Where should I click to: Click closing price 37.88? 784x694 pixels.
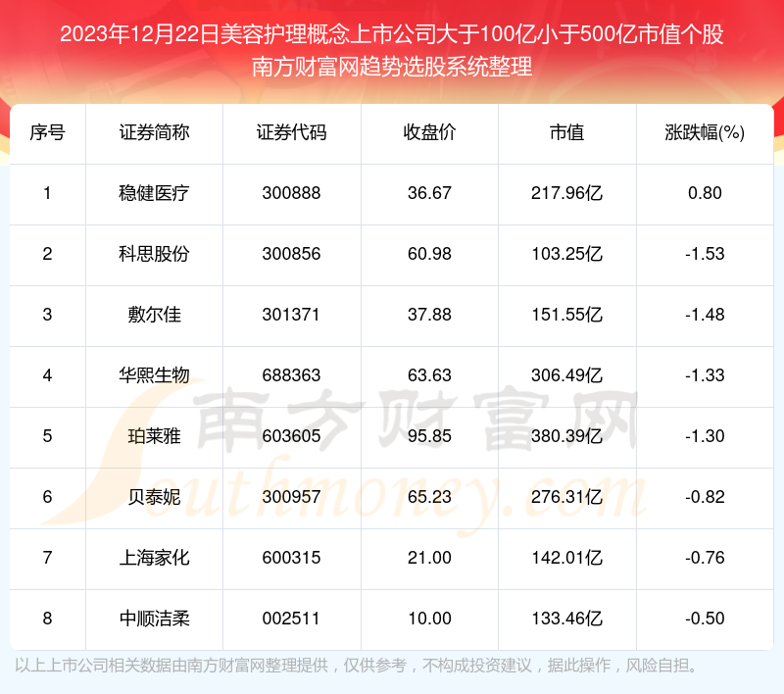pos(429,315)
